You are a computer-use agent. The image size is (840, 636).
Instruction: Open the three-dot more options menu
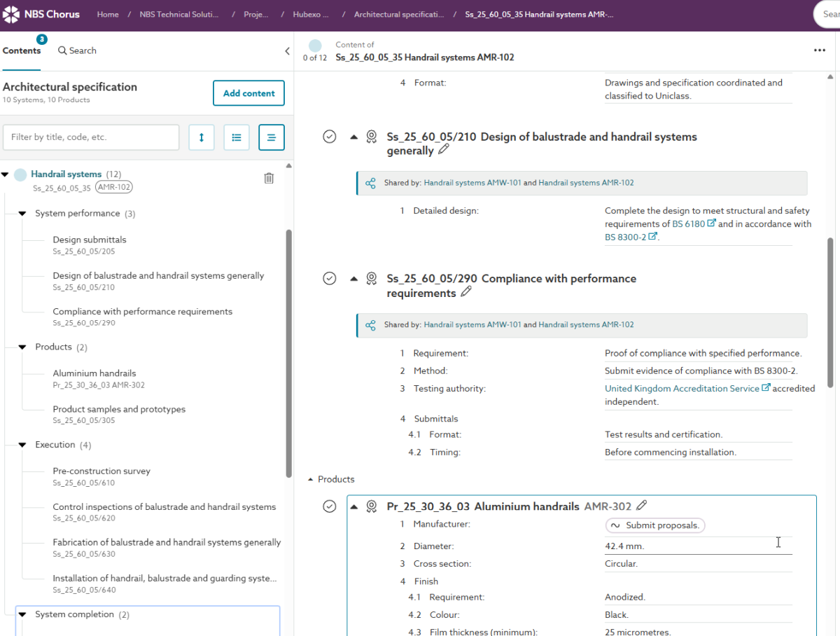[x=820, y=50]
